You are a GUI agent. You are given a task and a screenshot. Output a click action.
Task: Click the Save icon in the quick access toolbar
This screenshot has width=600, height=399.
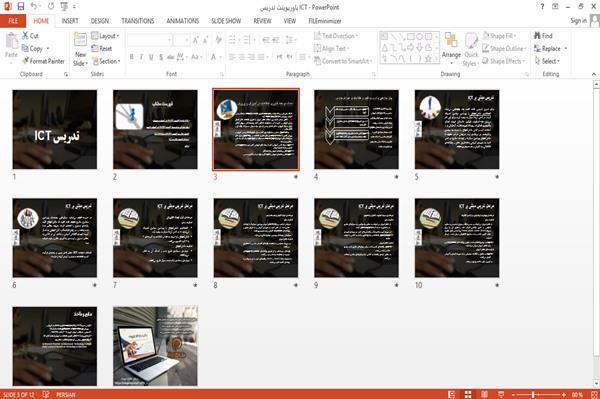point(21,7)
